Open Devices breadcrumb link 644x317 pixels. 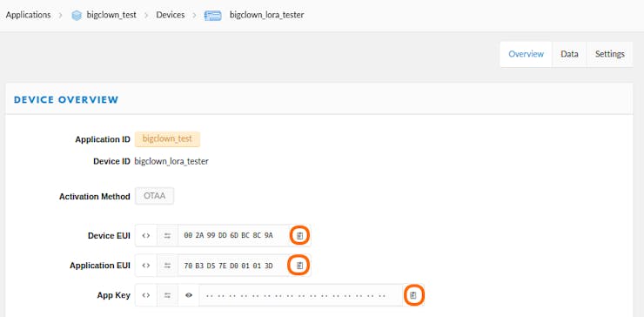click(170, 15)
